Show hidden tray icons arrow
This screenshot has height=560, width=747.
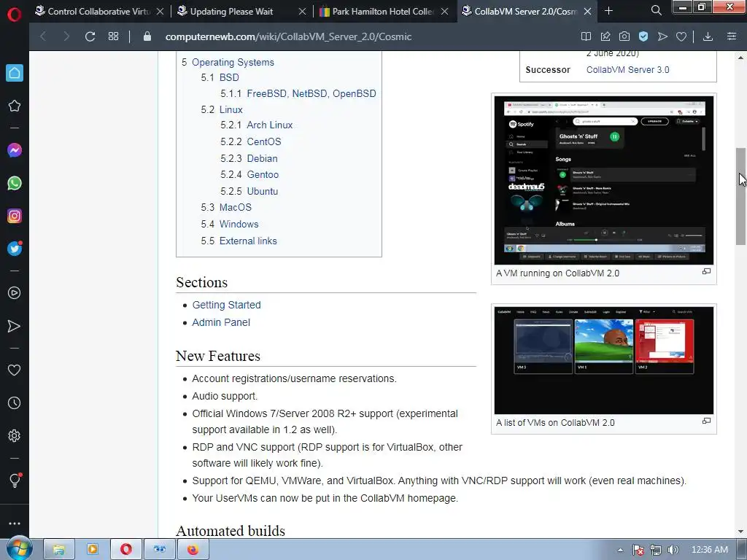pyautogui.click(x=620, y=550)
